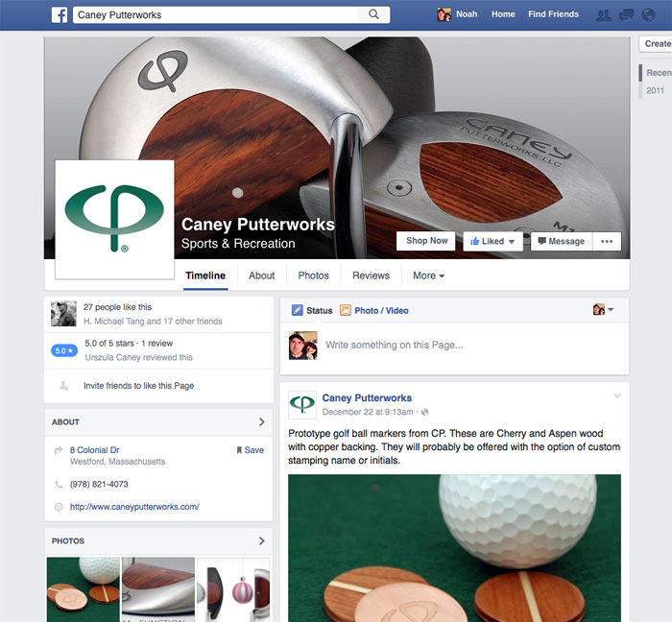
Task: Click the Caney Putterworks post author link
Action: pos(367,398)
